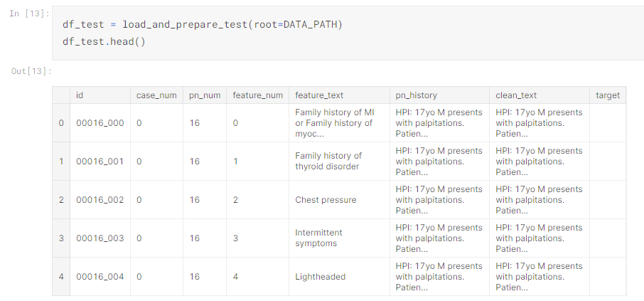
Task: Click clean_text cell in row 00016_001
Action: [x=540, y=162]
